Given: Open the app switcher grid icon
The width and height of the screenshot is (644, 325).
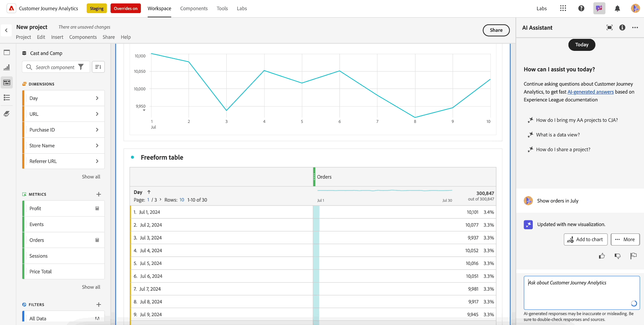Looking at the screenshot, I should pos(563,8).
